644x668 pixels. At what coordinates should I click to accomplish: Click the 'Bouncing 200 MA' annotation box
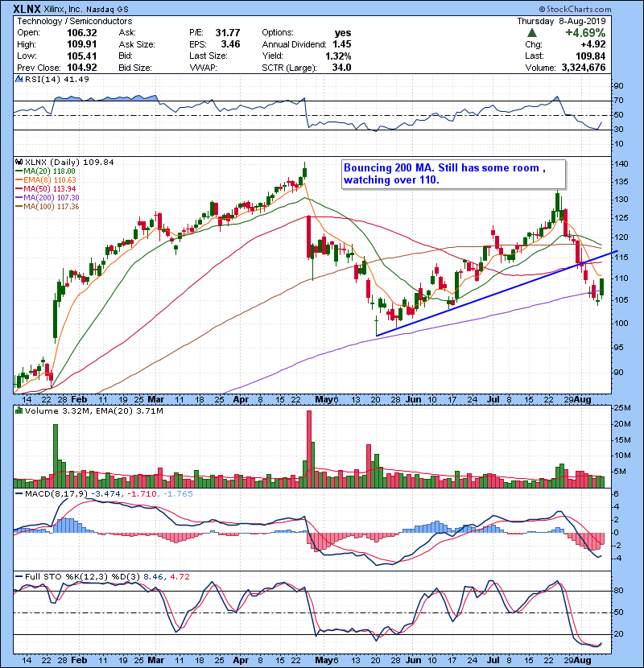453,174
